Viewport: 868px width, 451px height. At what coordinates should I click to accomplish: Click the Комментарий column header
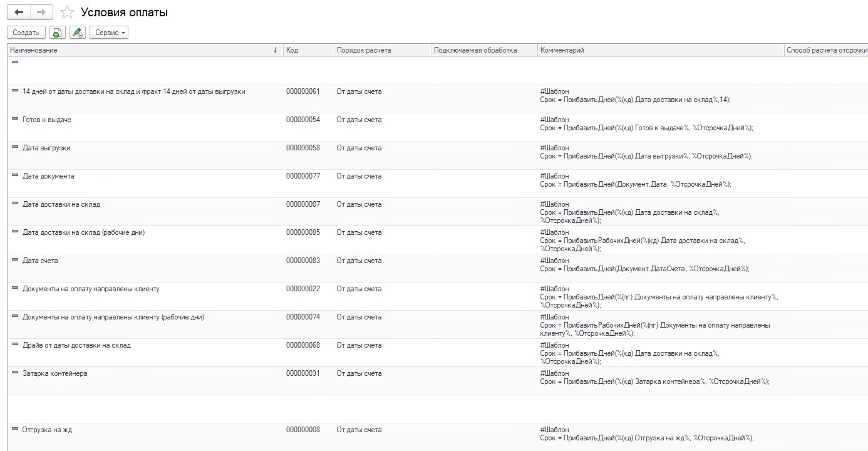point(661,50)
